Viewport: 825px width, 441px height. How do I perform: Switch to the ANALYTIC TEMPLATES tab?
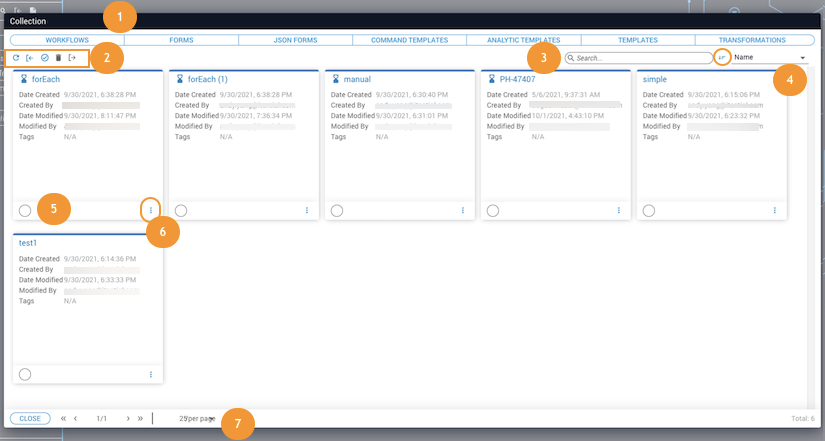pos(524,40)
